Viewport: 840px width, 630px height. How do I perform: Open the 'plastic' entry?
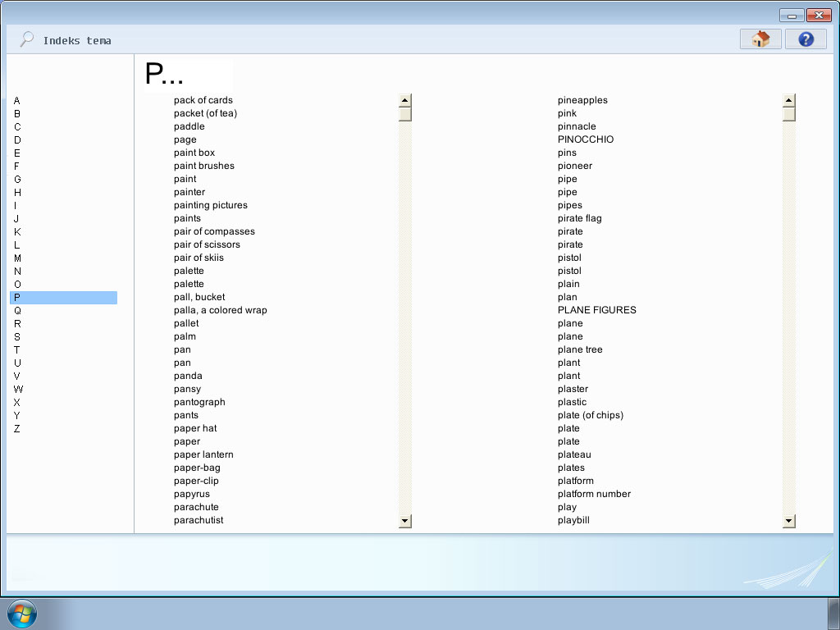pyautogui.click(x=572, y=402)
